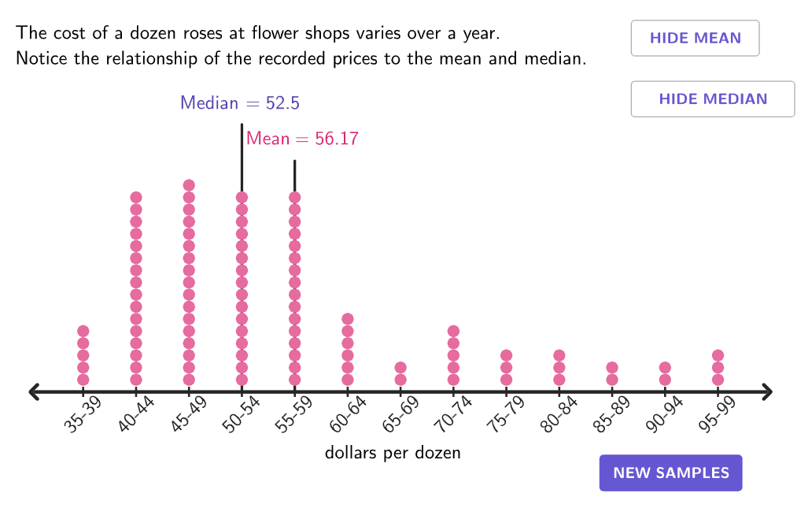Click the top dot in 60-64 column
812x508 pixels.
348,319
